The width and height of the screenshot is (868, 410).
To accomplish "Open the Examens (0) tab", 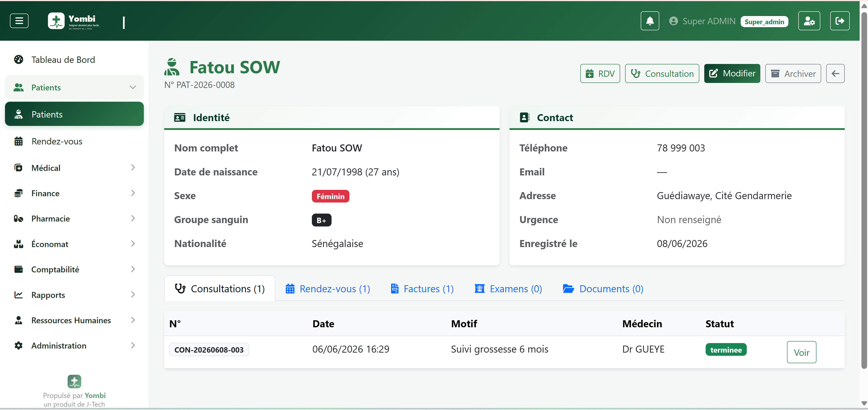I will (508, 288).
